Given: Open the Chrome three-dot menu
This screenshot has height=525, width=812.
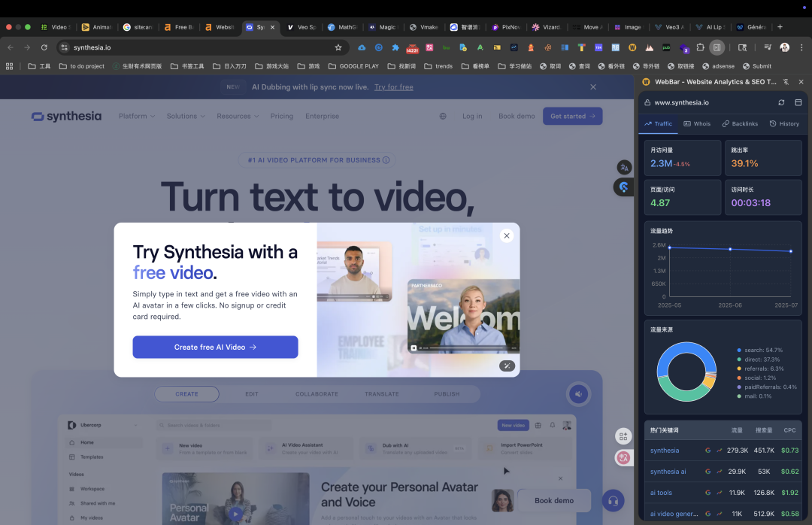Looking at the screenshot, I should point(801,47).
